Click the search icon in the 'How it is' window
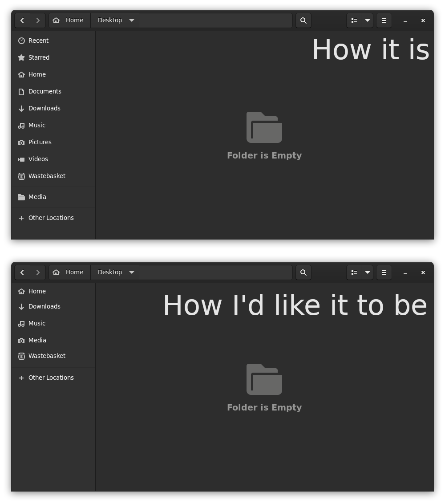This screenshot has height=504, width=445. [x=303, y=20]
